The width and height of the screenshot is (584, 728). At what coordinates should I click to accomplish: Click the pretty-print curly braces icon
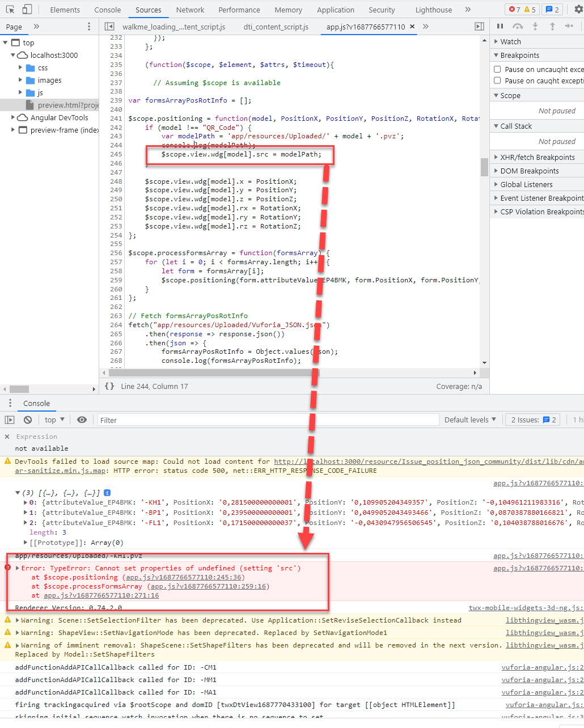109,386
